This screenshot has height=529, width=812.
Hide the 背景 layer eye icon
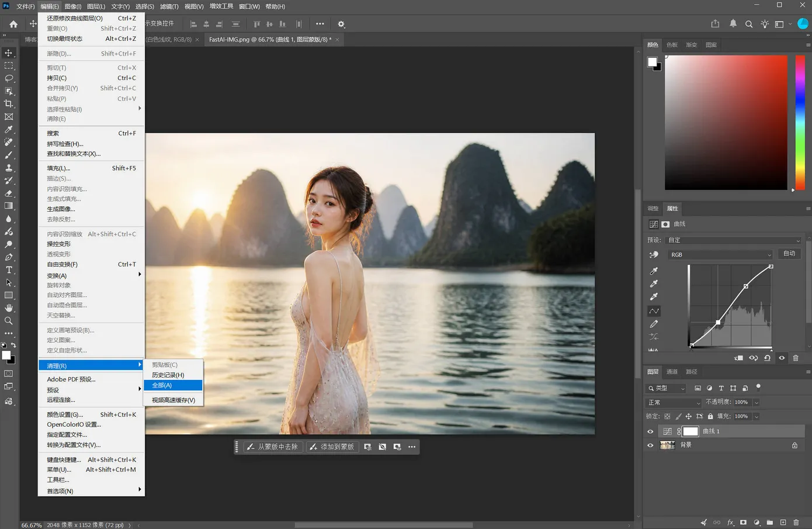click(650, 445)
